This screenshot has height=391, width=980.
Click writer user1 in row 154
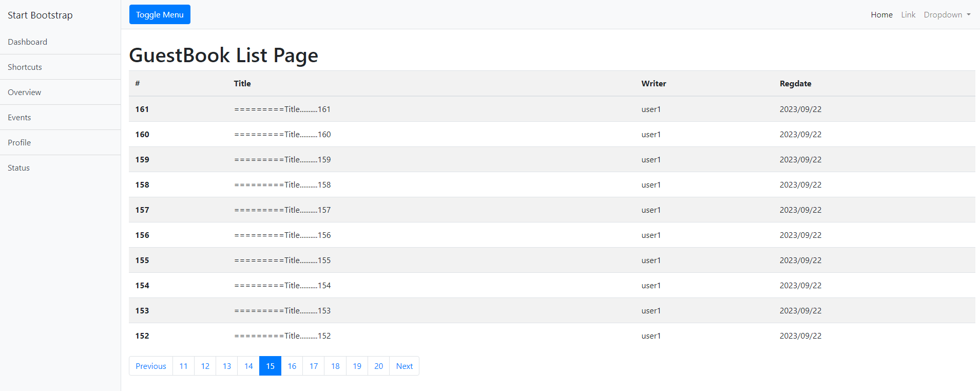click(x=651, y=285)
